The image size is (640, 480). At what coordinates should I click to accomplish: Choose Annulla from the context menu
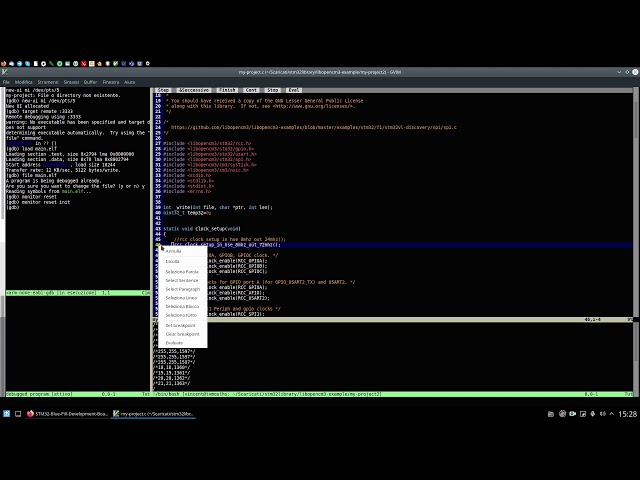182,251
